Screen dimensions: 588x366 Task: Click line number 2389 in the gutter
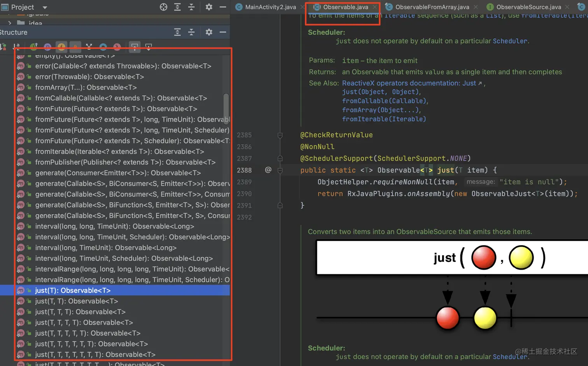(244, 182)
